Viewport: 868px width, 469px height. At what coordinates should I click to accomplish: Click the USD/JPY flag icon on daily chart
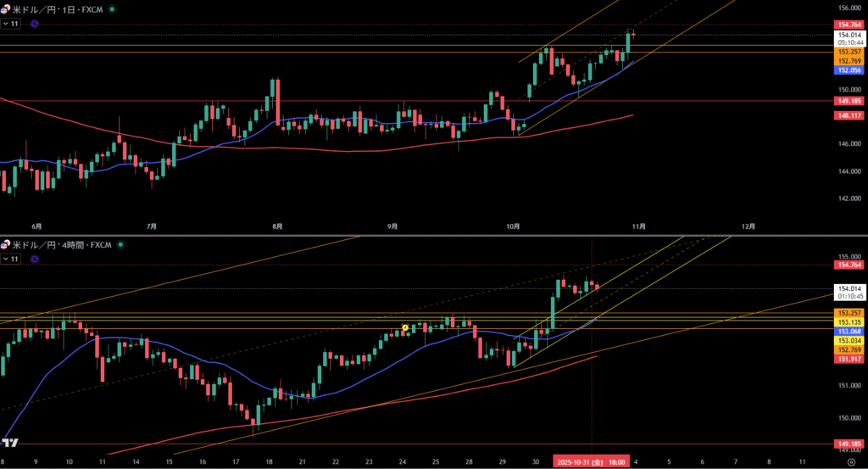coord(6,8)
